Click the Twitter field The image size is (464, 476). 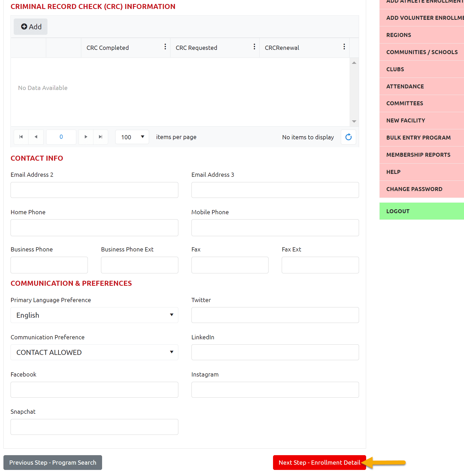[x=275, y=315]
